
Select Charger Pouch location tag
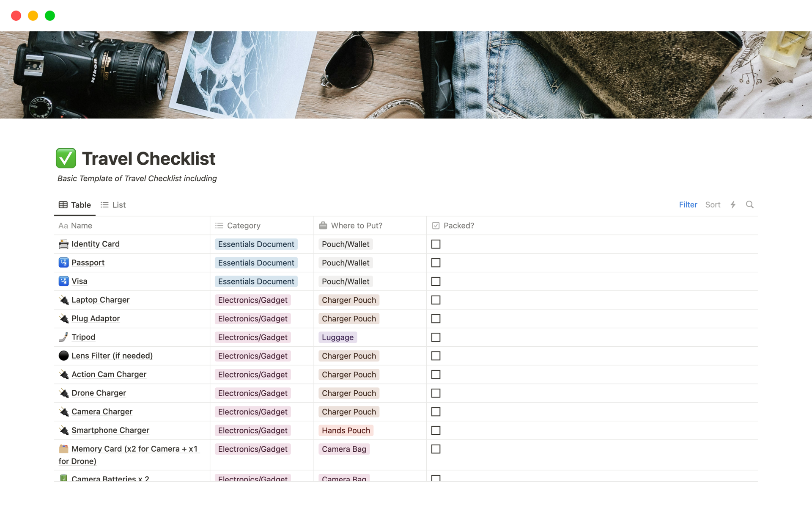(x=348, y=300)
